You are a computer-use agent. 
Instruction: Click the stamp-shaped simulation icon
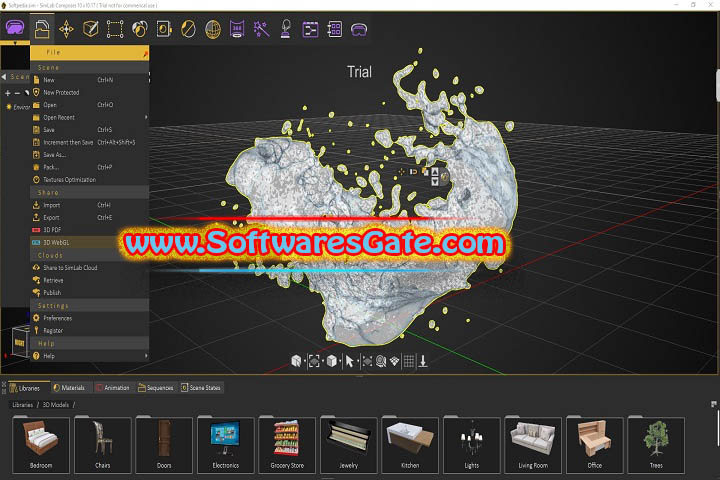[286, 29]
